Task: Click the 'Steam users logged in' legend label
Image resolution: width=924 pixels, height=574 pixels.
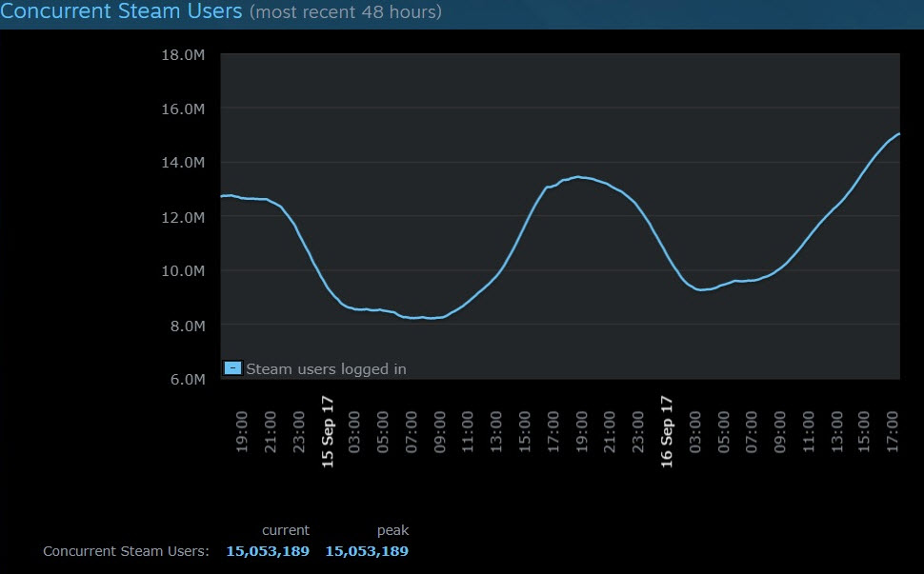Action: (326, 369)
